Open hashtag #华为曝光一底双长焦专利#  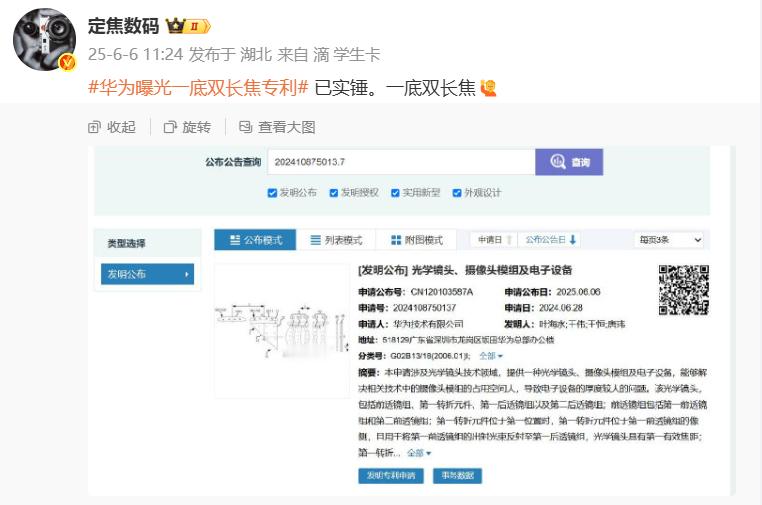[x=198, y=87]
